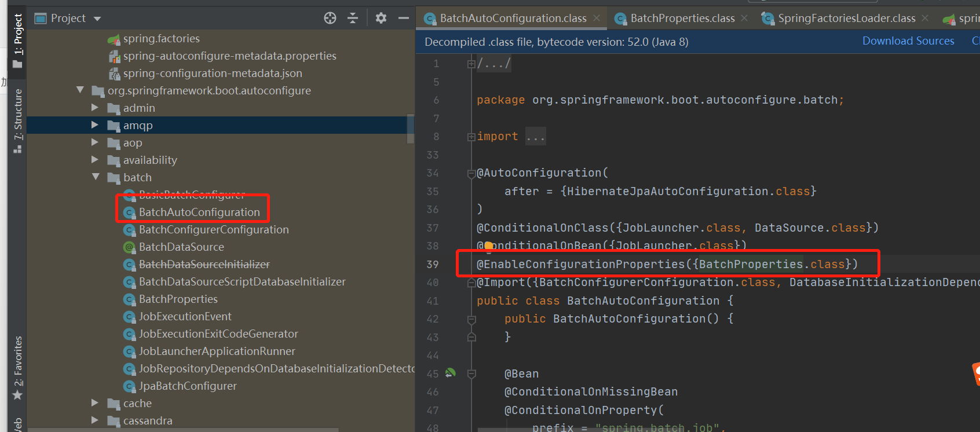980x432 pixels.
Task: Expand the admin package
Action: pos(95,108)
